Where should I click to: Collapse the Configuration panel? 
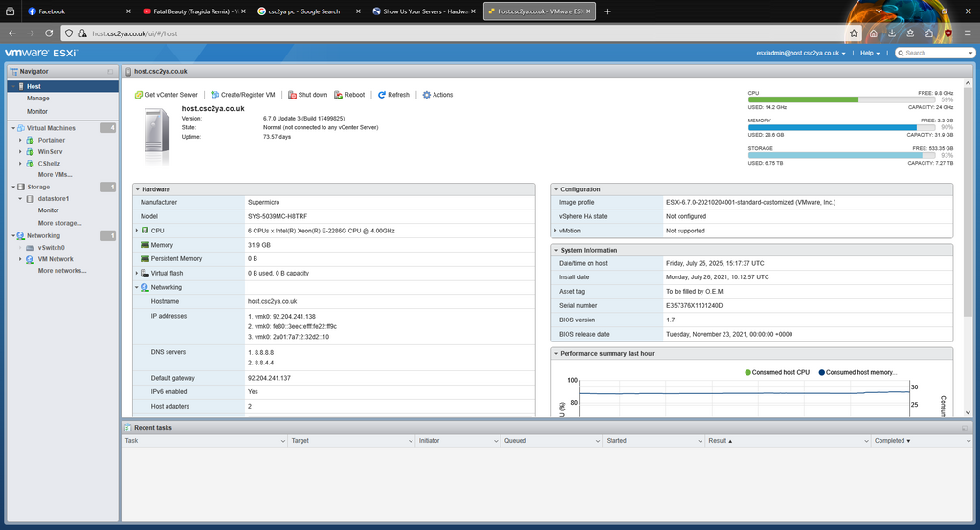tap(556, 189)
